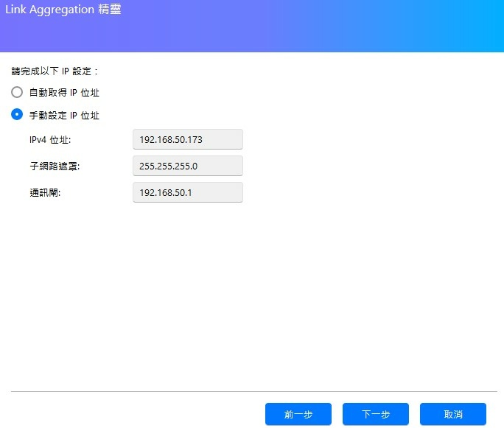Select the 自動取得 IP 位址 radio option
Image resolution: width=504 pixels, height=428 pixels.
(17, 92)
